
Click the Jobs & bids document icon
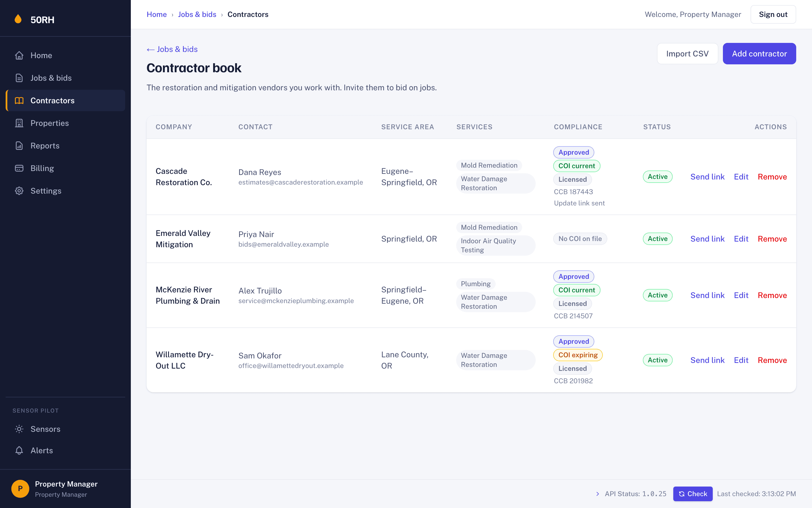pyautogui.click(x=19, y=78)
